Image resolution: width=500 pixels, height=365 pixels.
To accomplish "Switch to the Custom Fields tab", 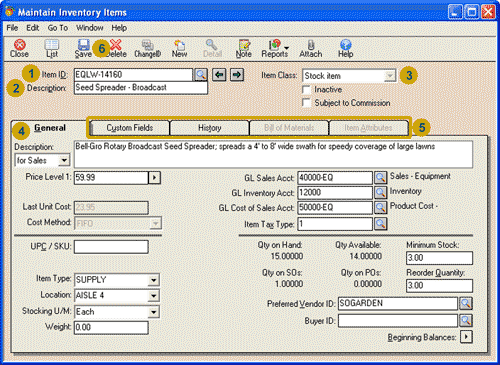I will [130, 128].
